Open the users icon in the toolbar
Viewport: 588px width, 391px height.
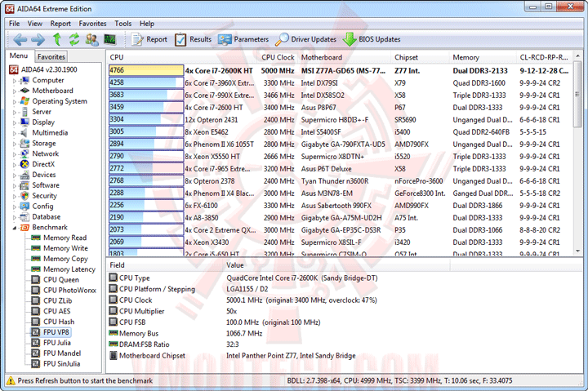pos(91,39)
